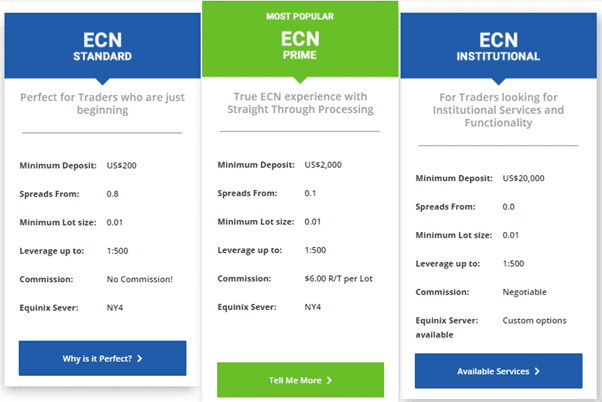Click the US$2,000 minimum deposit value

(323, 165)
